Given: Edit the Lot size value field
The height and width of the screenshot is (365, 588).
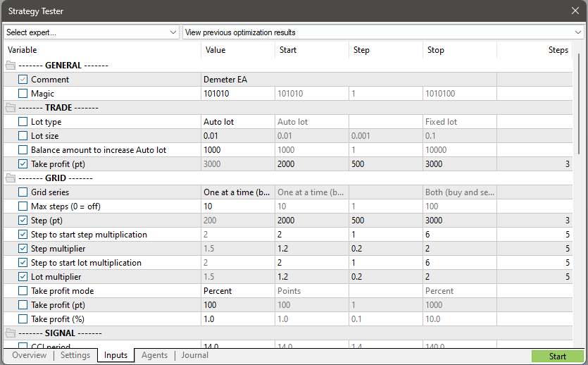Looking at the screenshot, I should click(238, 136).
